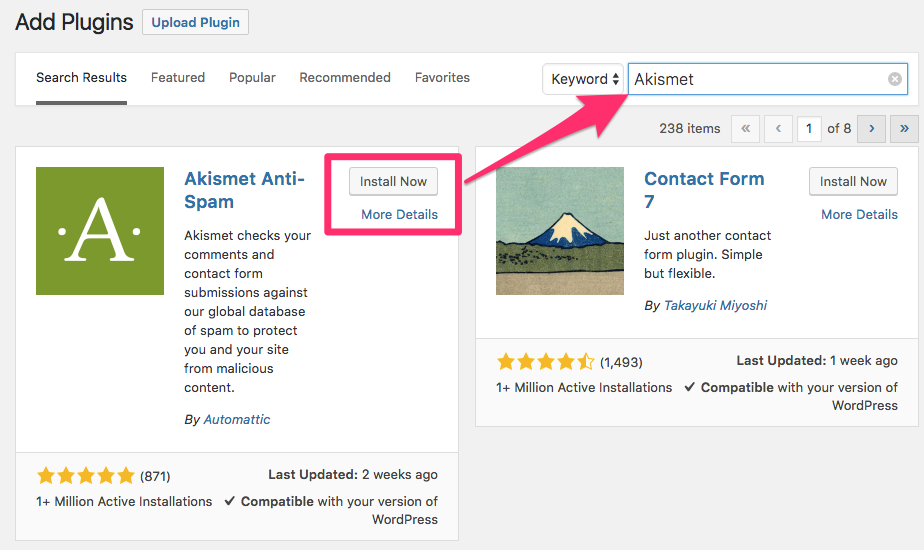Install the Contact Form 7 plugin
The image size is (924, 550).
click(853, 182)
